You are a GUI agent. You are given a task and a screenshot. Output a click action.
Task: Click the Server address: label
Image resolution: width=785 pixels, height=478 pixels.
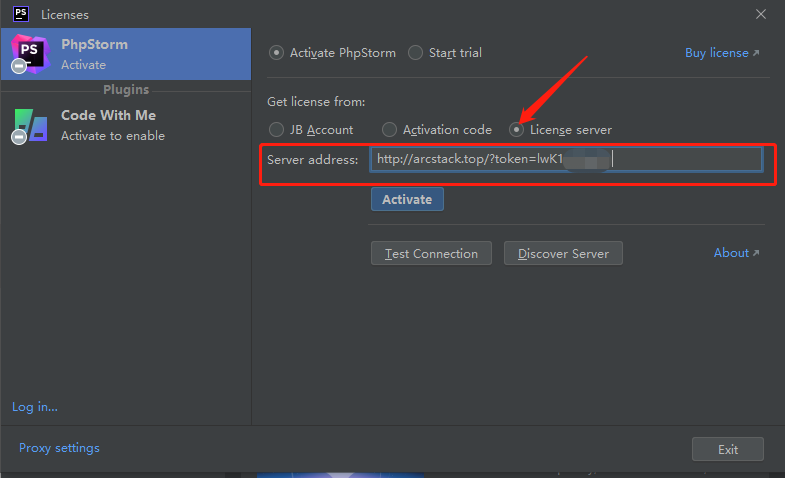click(312, 160)
